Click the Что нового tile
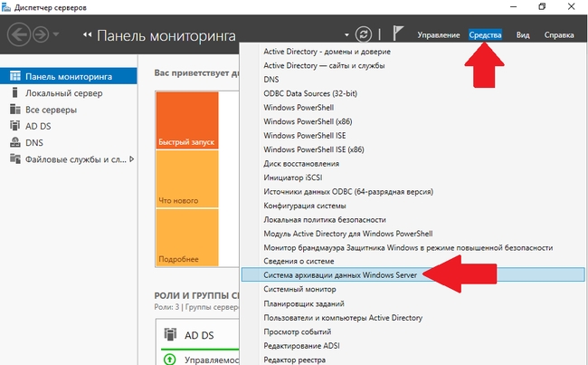 [187, 178]
